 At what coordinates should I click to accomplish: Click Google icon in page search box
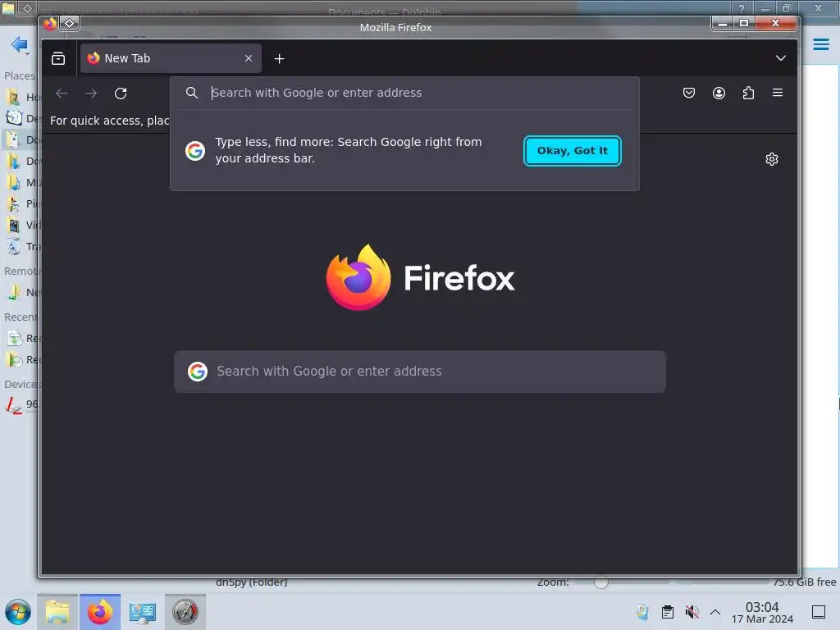click(x=198, y=372)
